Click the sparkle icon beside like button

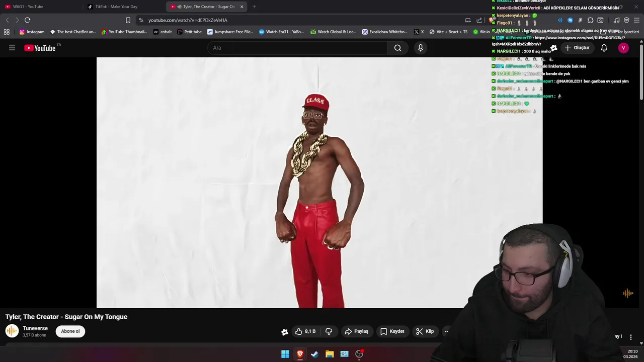[285, 331]
